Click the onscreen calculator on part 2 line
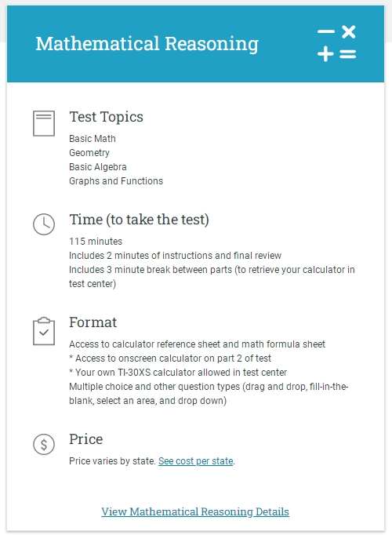 (170, 358)
